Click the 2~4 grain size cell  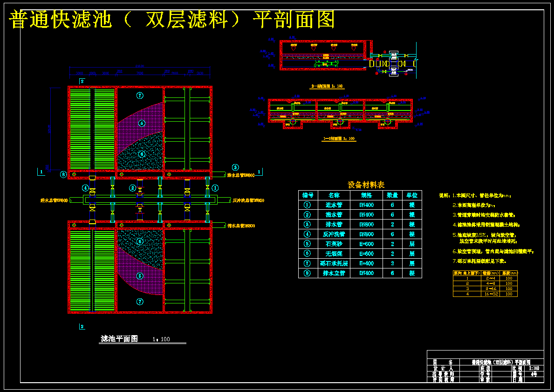pyautogui.click(x=491, y=278)
